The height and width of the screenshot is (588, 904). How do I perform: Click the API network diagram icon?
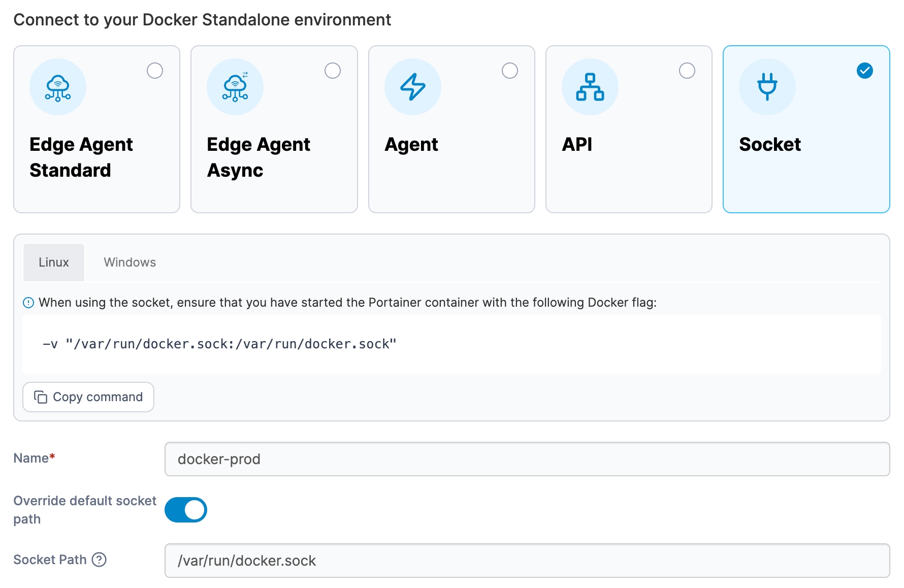[590, 87]
